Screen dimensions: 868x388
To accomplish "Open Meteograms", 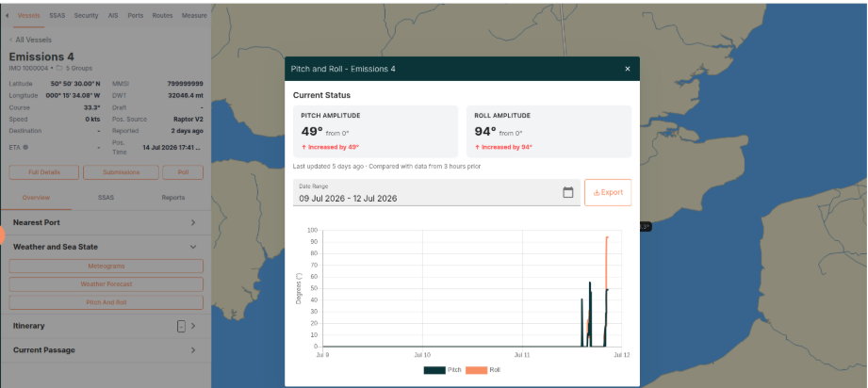I will [x=106, y=267].
